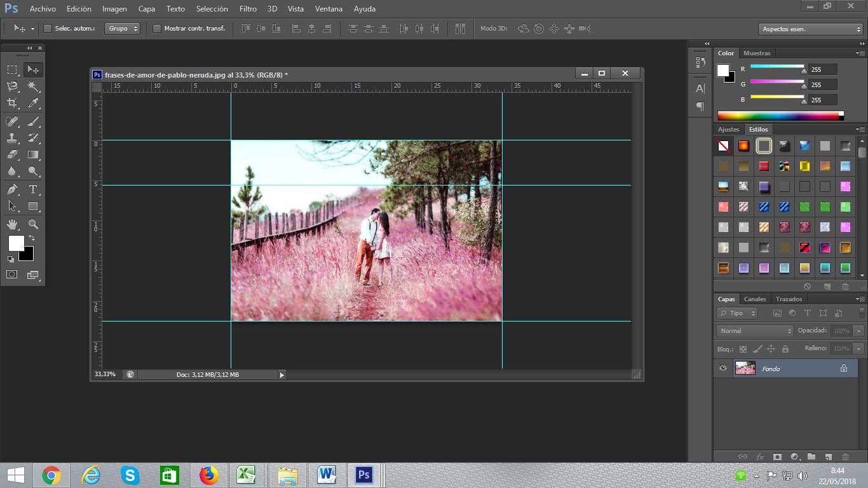
Task: Select the Rectangle shape tool
Action: click(33, 206)
